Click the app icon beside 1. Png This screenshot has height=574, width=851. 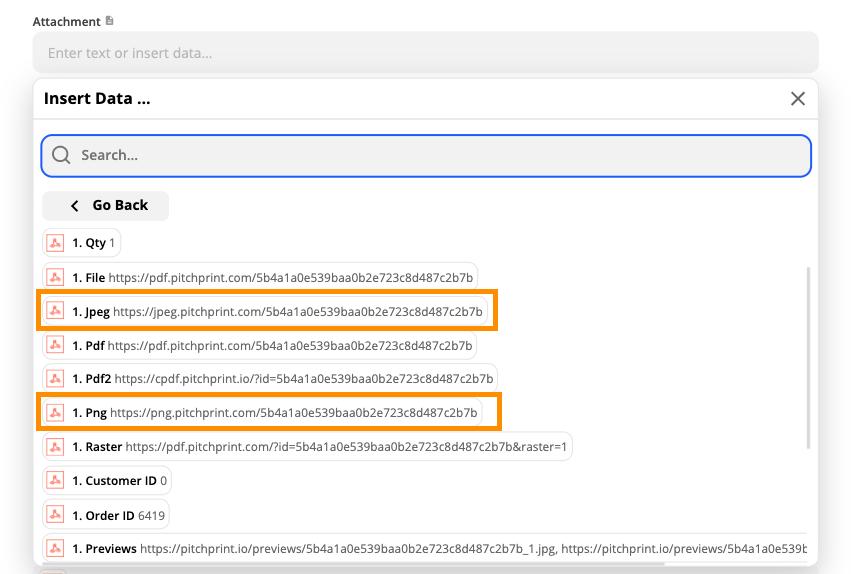click(55, 413)
